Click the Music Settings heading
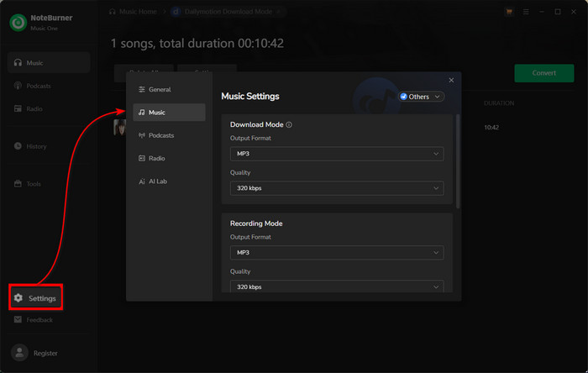 [x=250, y=97]
